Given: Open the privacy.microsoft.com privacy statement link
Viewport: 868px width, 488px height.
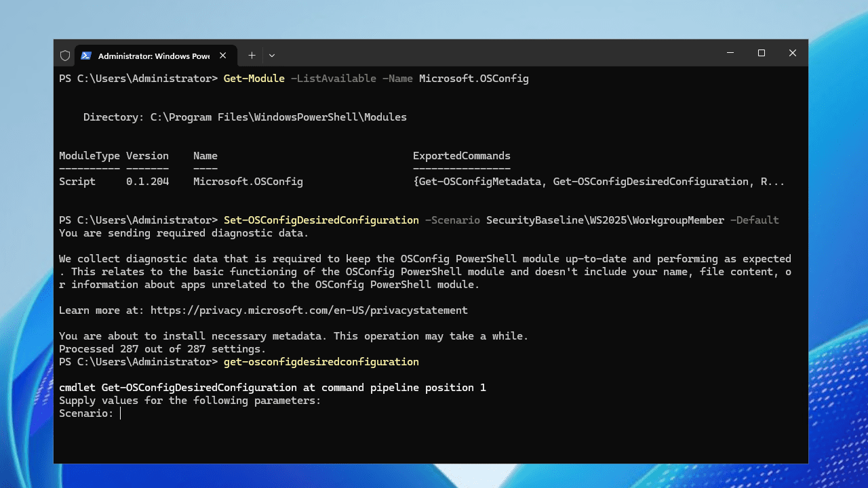Looking at the screenshot, I should coord(309,310).
